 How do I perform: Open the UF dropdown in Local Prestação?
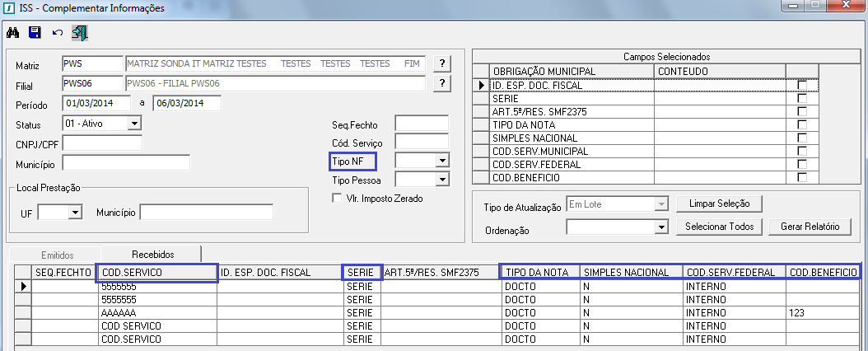[75, 213]
